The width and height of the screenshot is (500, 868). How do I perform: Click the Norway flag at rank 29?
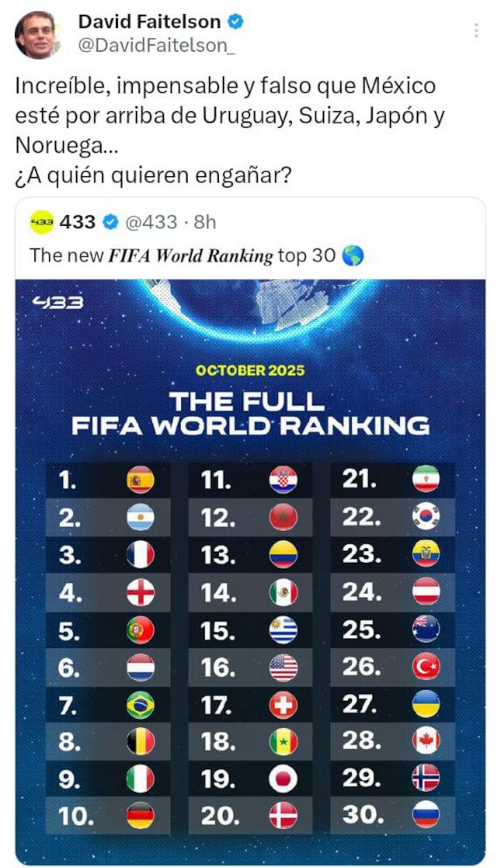pyautogui.click(x=425, y=779)
